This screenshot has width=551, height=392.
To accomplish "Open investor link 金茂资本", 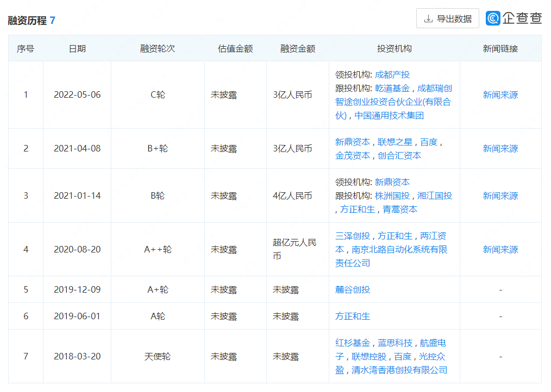I will [x=353, y=155].
